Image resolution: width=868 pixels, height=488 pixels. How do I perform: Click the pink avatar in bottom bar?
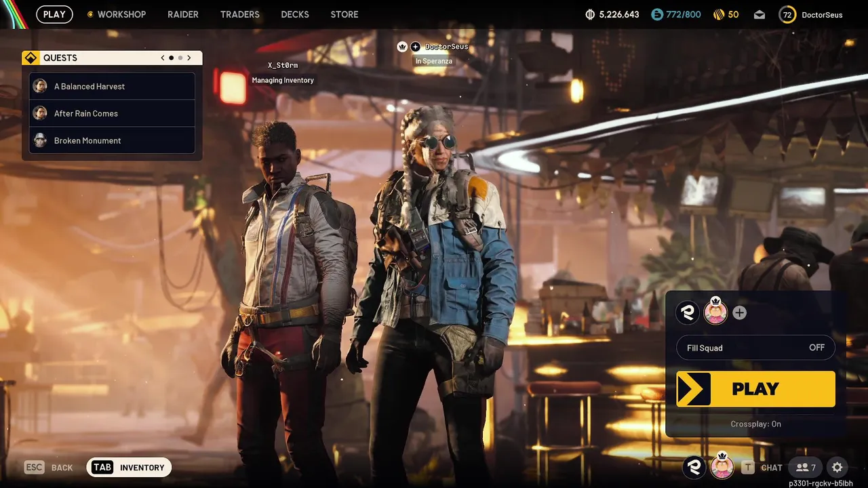tap(722, 466)
